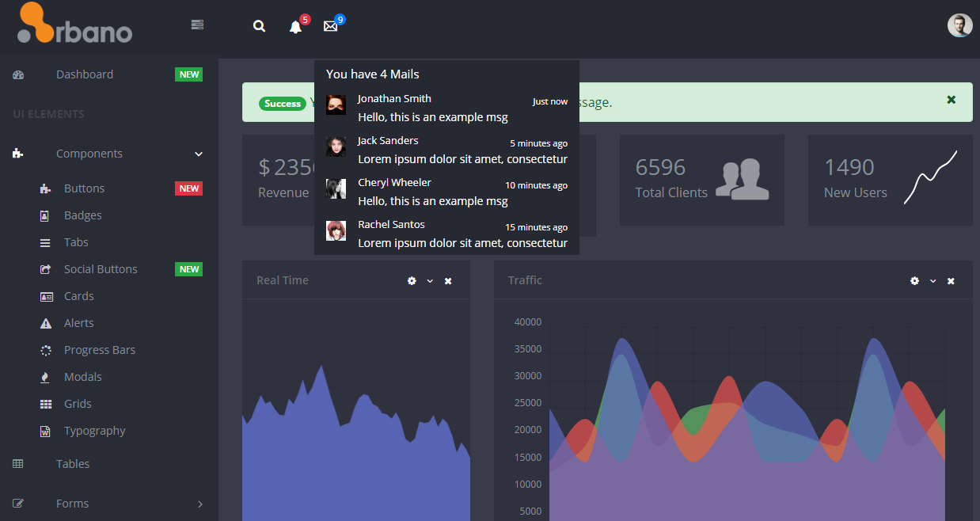The width and height of the screenshot is (980, 521).
Task: Open the mail envelope icon showing 9 messages
Action: (x=330, y=26)
